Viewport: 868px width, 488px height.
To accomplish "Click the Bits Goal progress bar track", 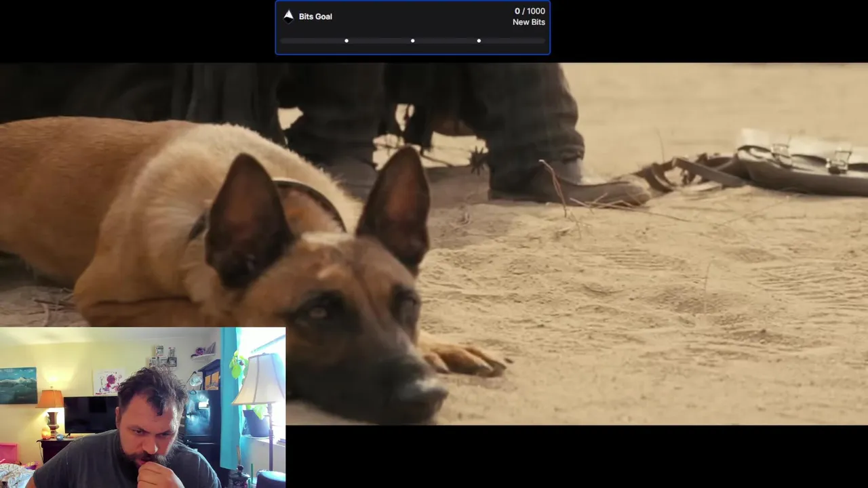I will point(412,41).
